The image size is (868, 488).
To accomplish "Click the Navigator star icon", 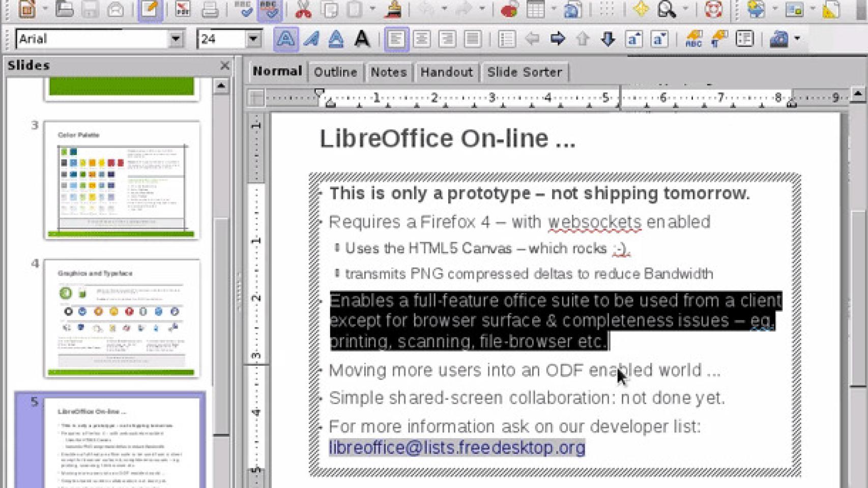I will [x=641, y=9].
